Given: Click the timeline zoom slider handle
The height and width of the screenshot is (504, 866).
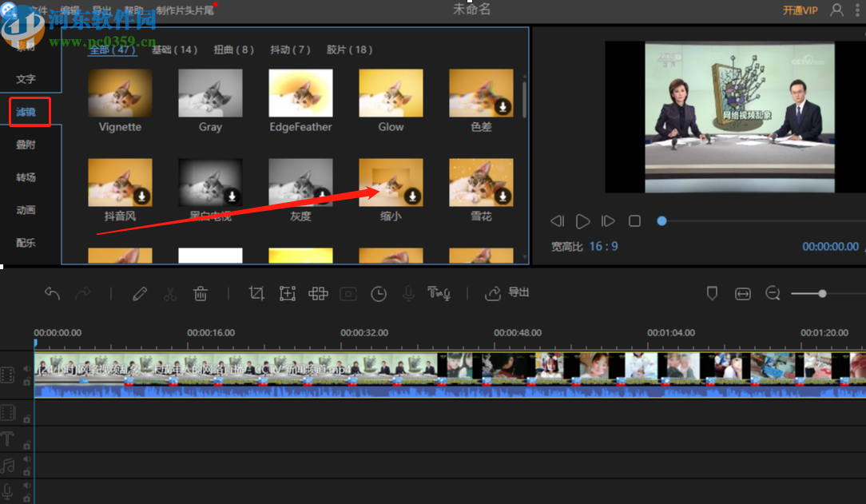Looking at the screenshot, I should coord(822,294).
